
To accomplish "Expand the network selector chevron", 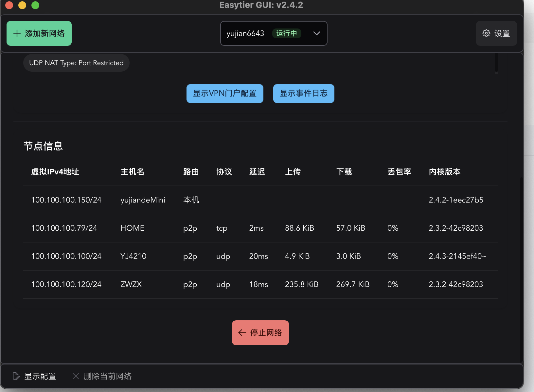I will (316, 33).
